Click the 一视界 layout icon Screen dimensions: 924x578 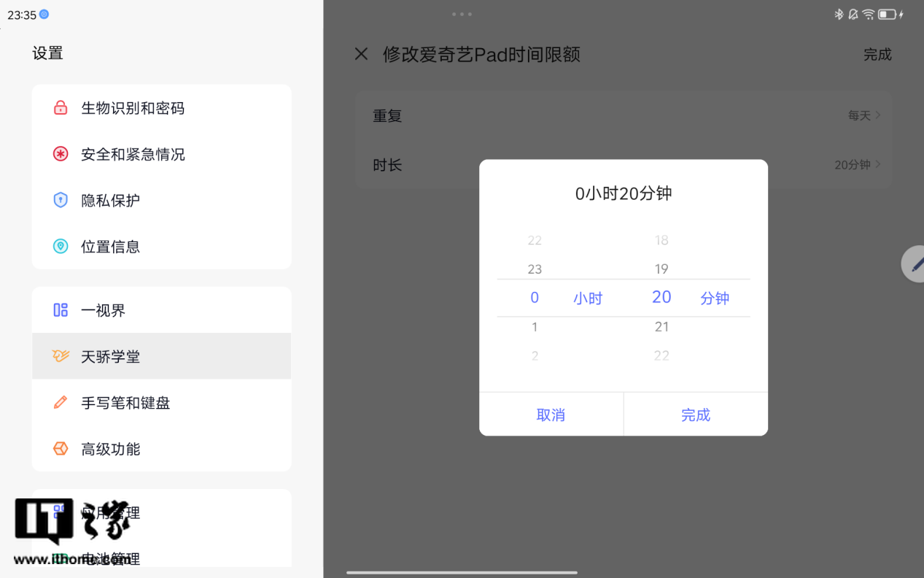[61, 310]
